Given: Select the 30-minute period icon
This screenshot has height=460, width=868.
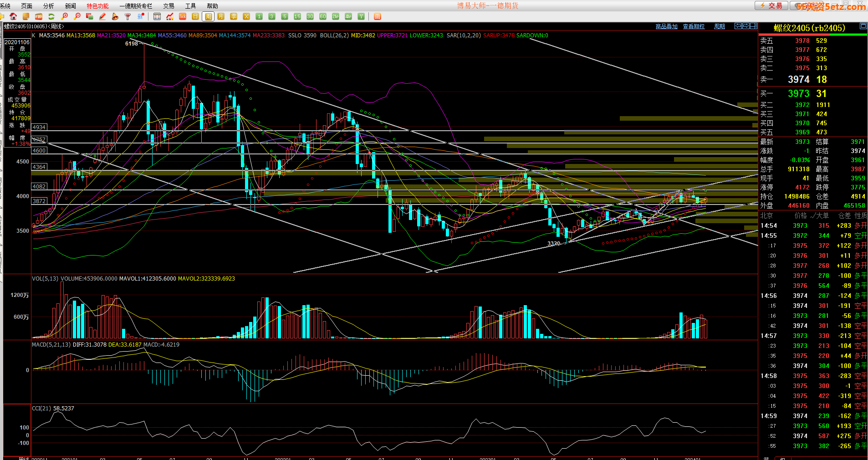Looking at the screenshot, I should pos(310,16).
